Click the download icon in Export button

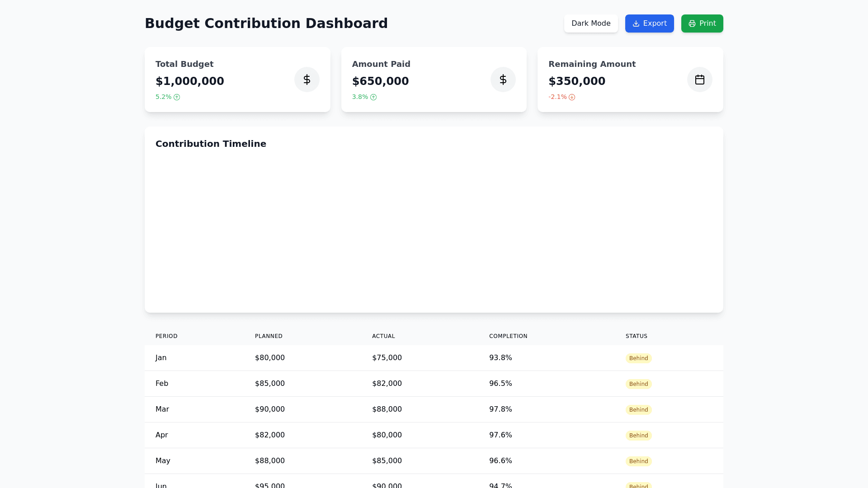636,23
